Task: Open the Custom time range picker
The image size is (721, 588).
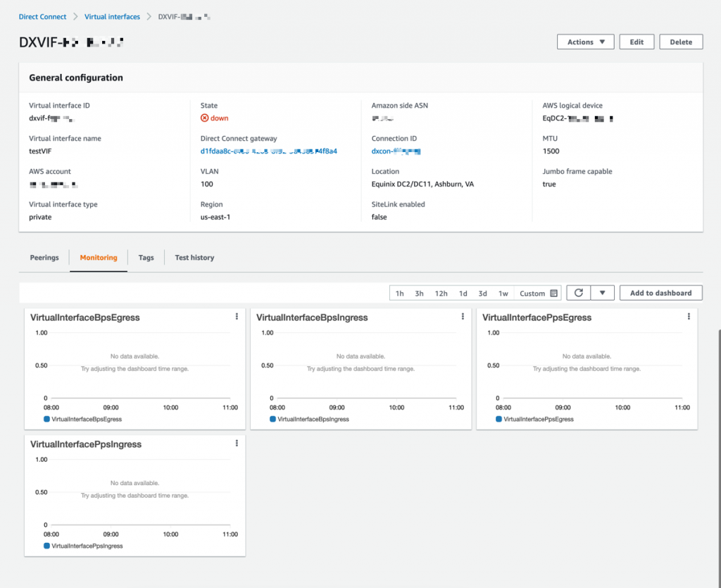Action: [532, 292]
